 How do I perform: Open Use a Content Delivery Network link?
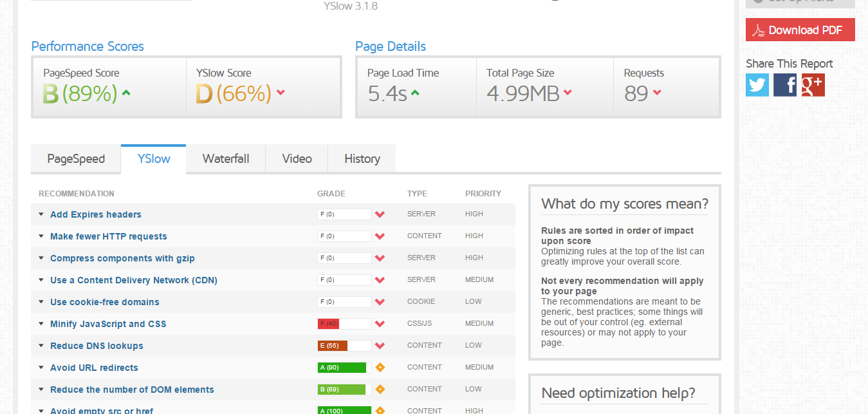(134, 280)
